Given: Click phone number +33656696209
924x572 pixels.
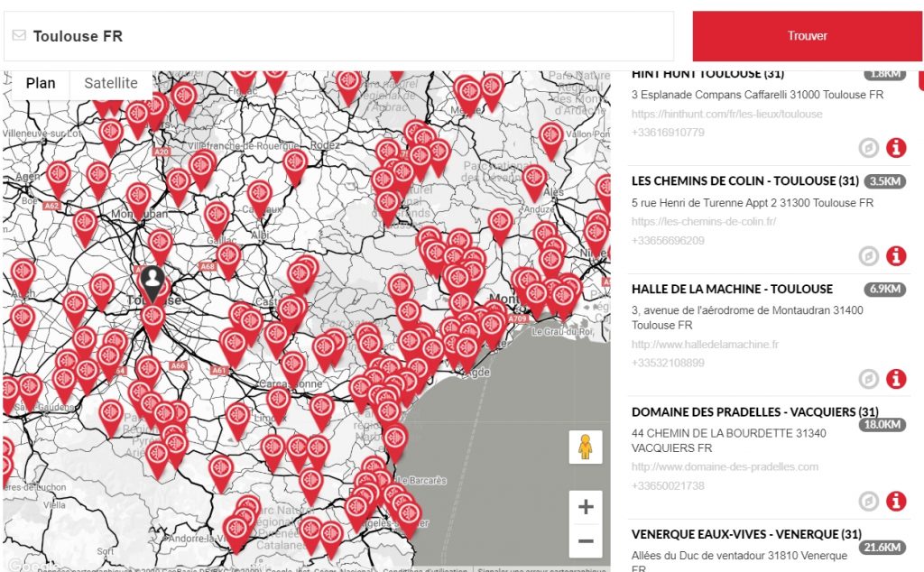Looking at the screenshot, I should click(668, 240).
